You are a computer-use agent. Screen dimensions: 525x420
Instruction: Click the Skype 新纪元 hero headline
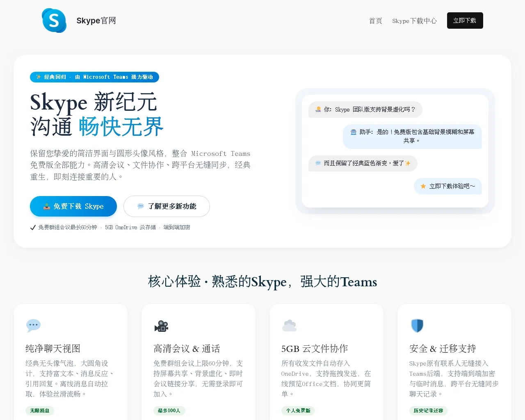pyautogui.click(x=94, y=102)
